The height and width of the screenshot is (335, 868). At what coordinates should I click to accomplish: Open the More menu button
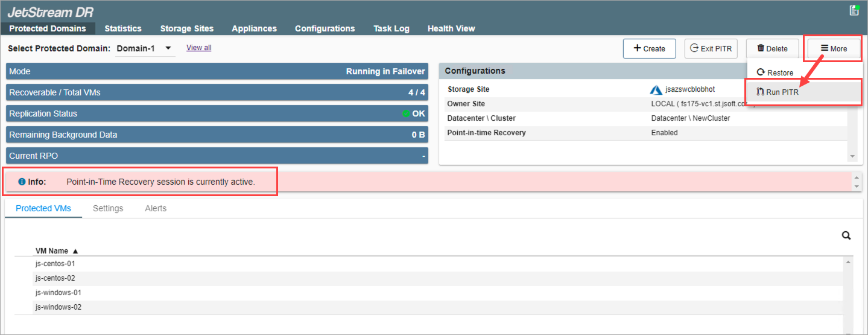834,48
